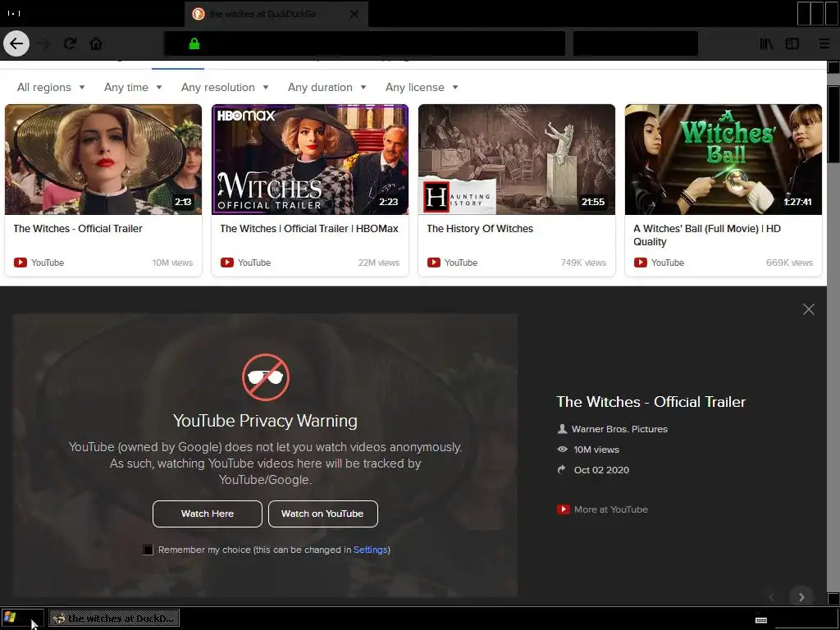The height and width of the screenshot is (630, 840).
Task: Select the 'the witches at DuckDuckGo' tab
Action: click(x=276, y=15)
